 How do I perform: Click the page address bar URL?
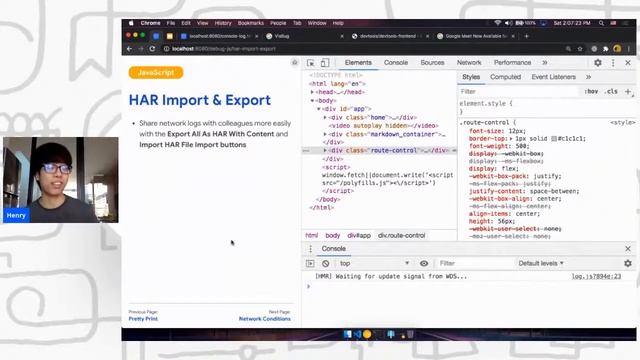224,49
